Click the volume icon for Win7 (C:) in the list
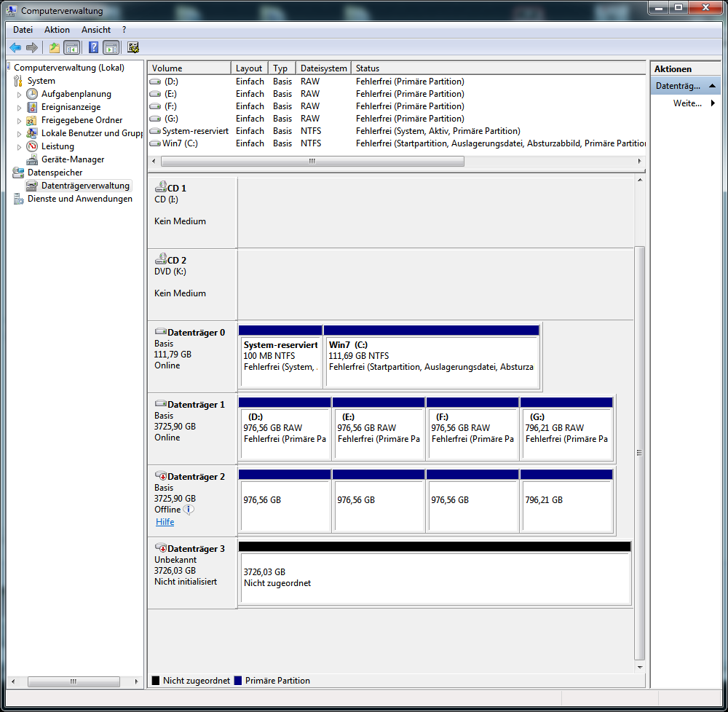728x712 pixels. 155,143
